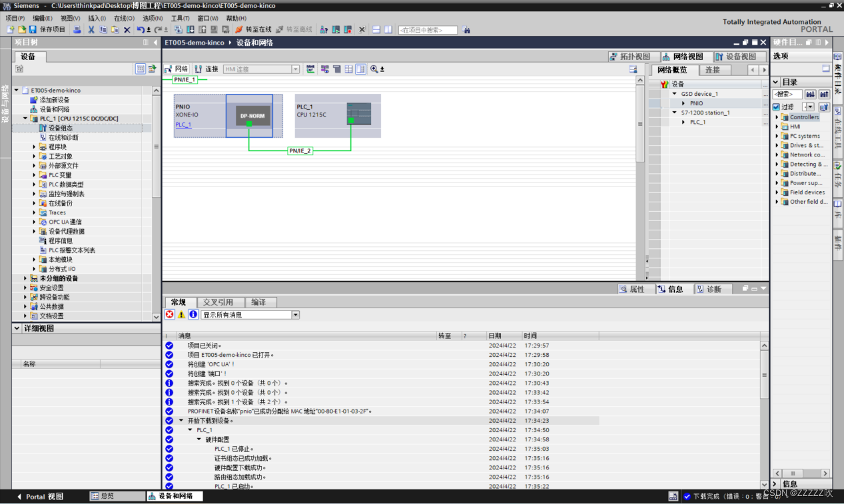Viewport: 844px width, 504px height.
Task: Select 添加新设备 in project tree
Action: pyautogui.click(x=54, y=100)
